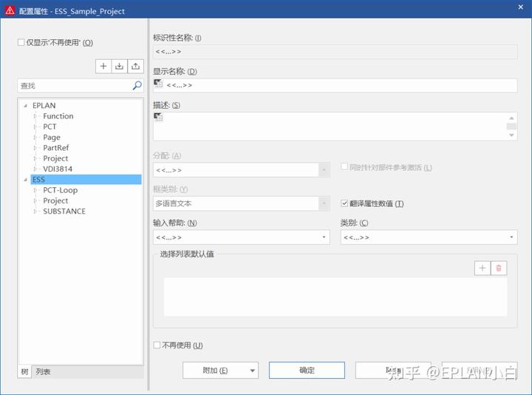The image size is (532, 395).
Task: Open the 分配 dropdown
Action: [x=324, y=170]
